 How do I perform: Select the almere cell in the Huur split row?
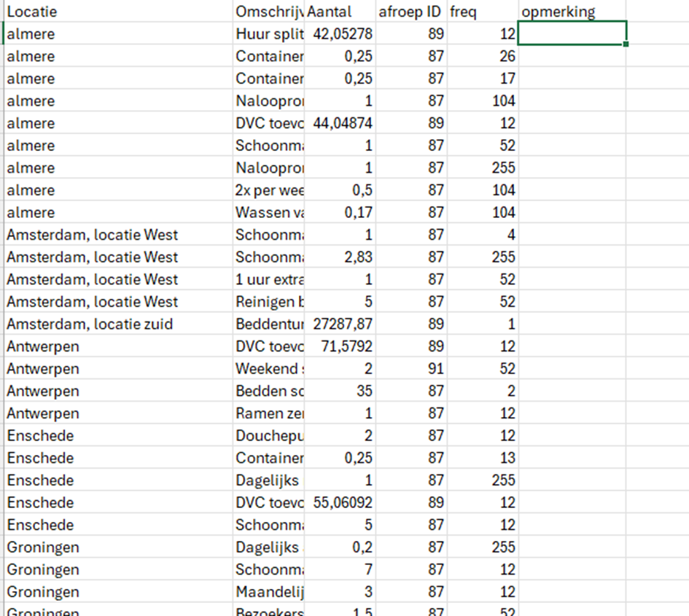point(118,34)
